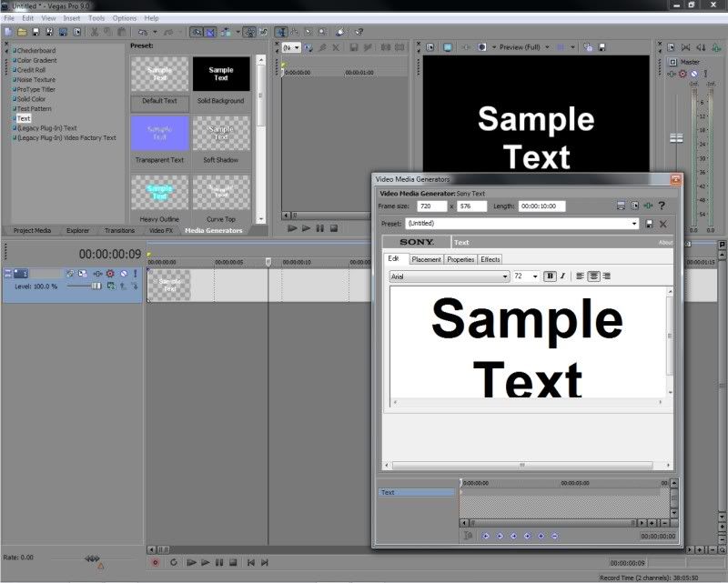Create a new project via toolbar icon
Screen dimensions: 728x583
coord(8,32)
